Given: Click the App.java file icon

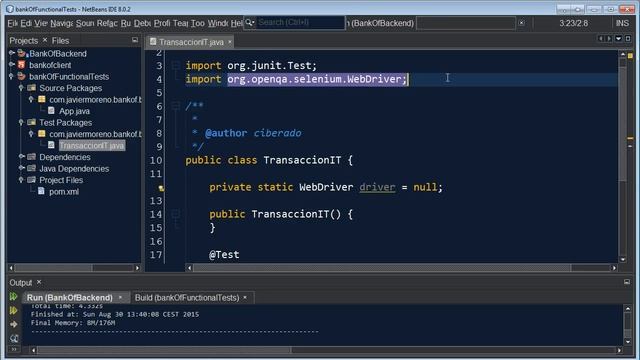Looking at the screenshot, I should 51,111.
